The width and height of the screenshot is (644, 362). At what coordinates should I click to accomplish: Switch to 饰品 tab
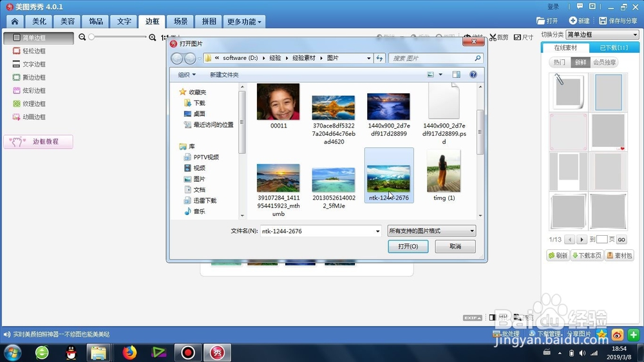pyautogui.click(x=96, y=21)
